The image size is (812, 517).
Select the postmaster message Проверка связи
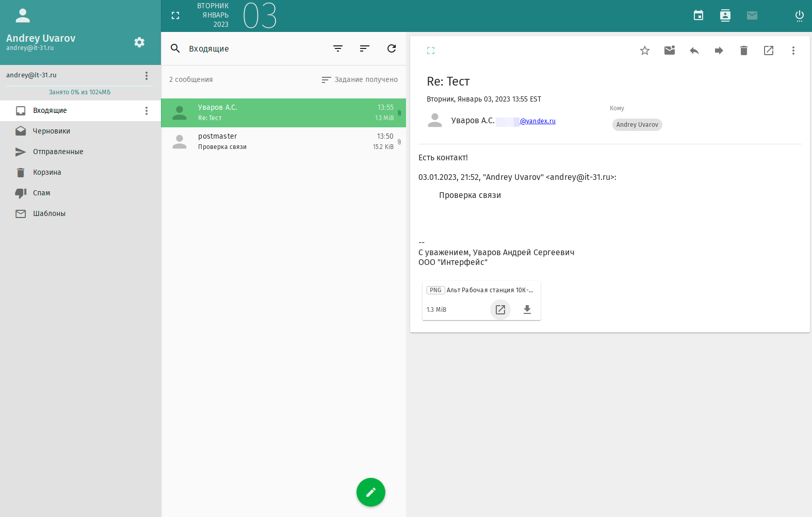coord(283,142)
